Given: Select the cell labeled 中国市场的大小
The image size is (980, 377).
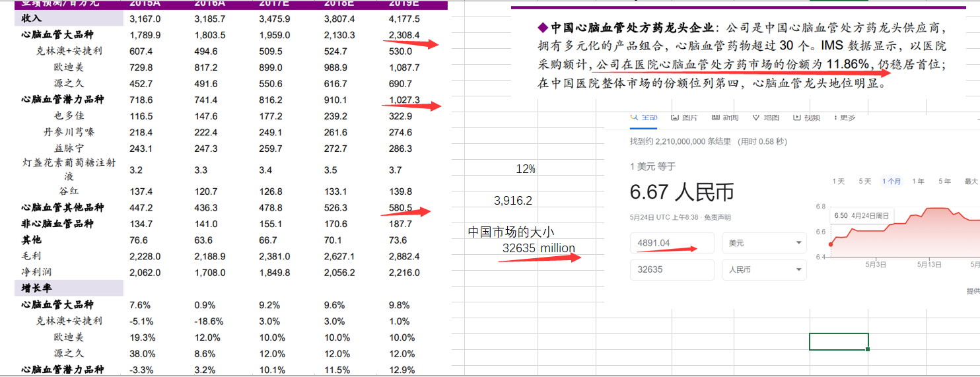Looking at the screenshot, I should (x=511, y=232).
